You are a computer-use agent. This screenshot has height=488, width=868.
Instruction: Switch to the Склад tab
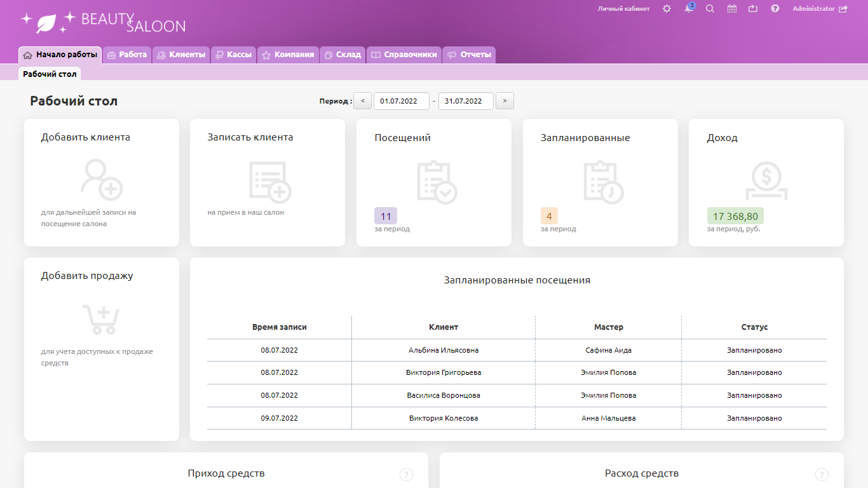click(342, 55)
